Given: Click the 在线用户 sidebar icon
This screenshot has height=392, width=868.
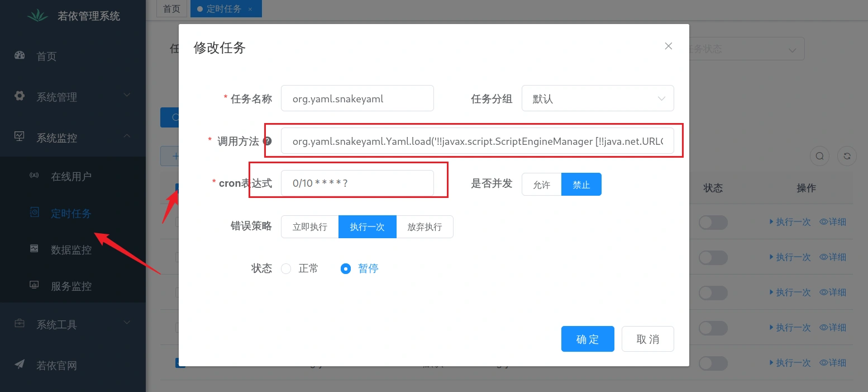Looking at the screenshot, I should coord(35,176).
